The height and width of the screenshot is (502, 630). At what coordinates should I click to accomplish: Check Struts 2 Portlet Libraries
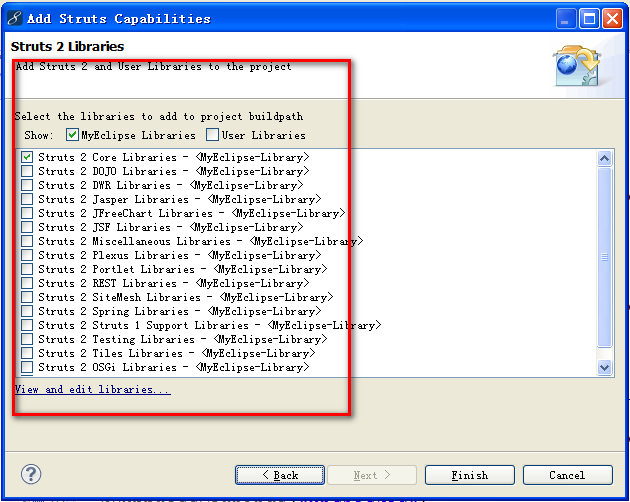(x=27, y=269)
